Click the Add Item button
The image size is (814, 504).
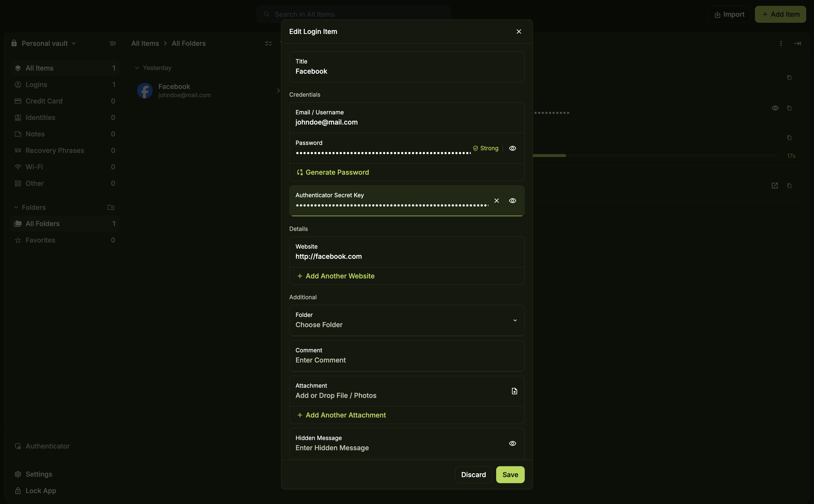coord(780,14)
